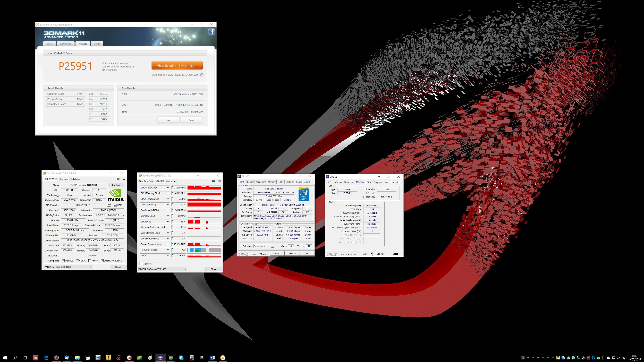Click the Save button in Run Details
644x362 pixels.
coord(191,120)
